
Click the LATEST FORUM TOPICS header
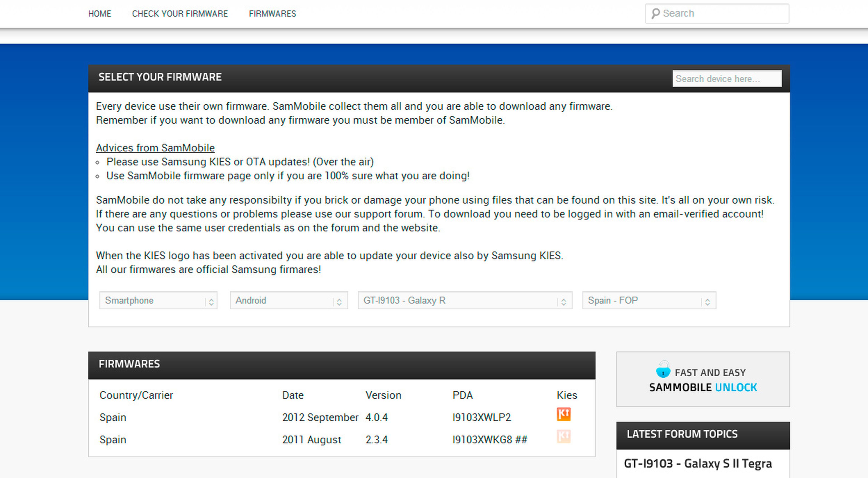click(x=682, y=434)
